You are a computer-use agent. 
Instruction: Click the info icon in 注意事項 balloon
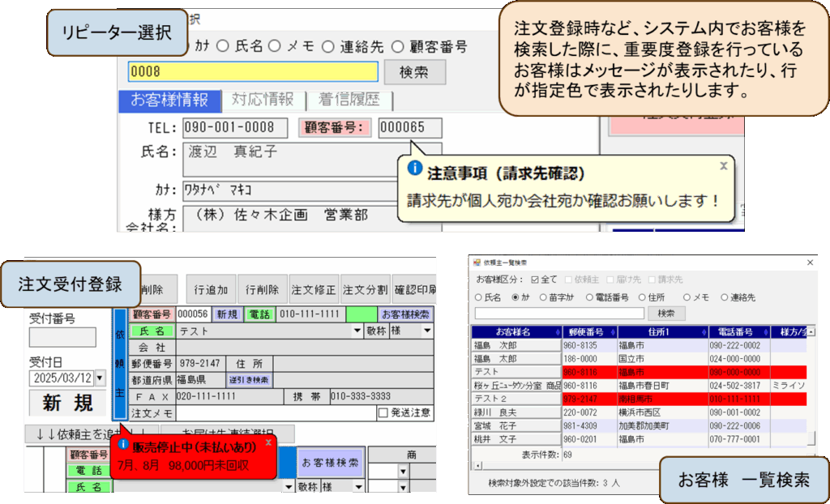415,169
